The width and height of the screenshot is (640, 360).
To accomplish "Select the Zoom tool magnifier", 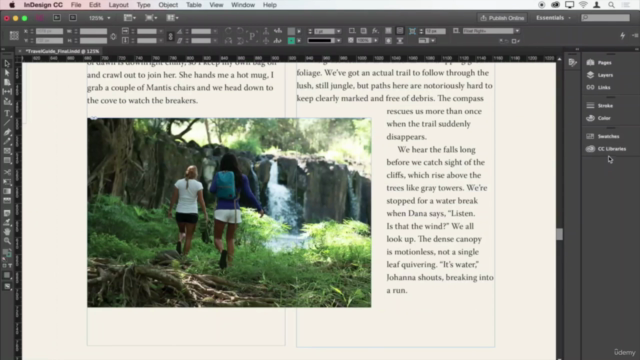I will [x=7, y=241].
